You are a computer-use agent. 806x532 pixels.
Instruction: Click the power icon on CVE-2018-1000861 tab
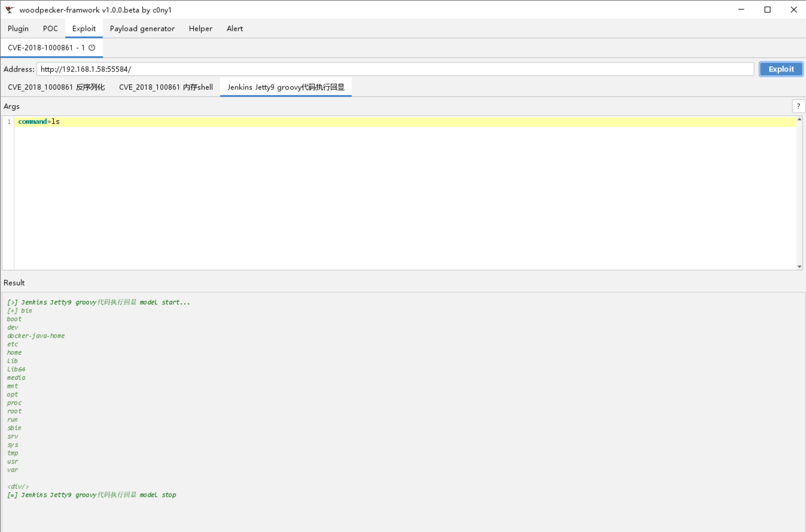92,47
